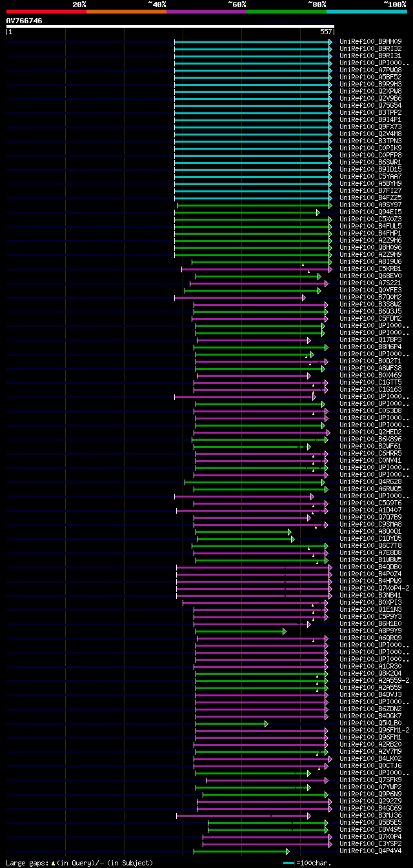Select the UniRef100_A9SY97 label
Image resolution: width=413 pixels, height=868 pixels.
(x=372, y=205)
